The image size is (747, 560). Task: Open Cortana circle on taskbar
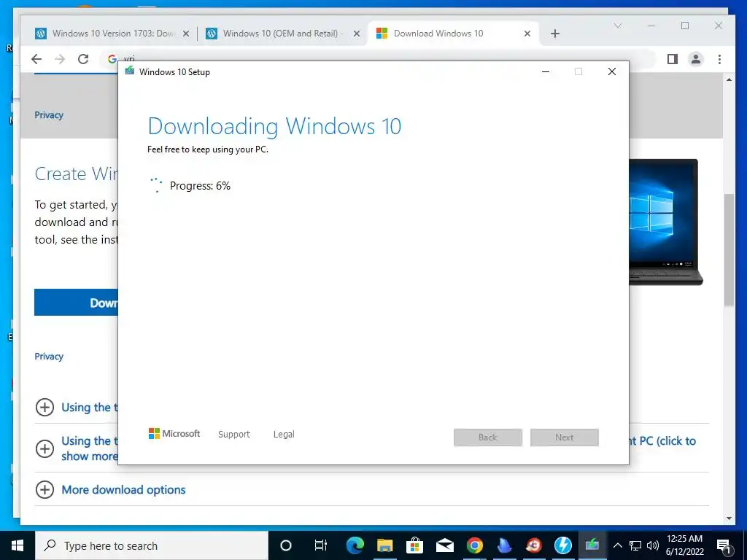click(x=286, y=545)
